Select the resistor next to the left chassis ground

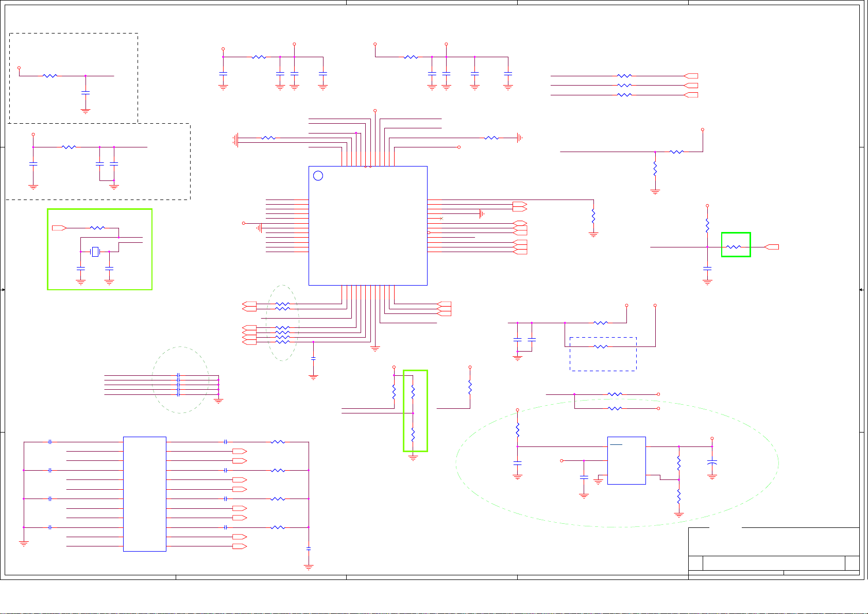(x=268, y=138)
